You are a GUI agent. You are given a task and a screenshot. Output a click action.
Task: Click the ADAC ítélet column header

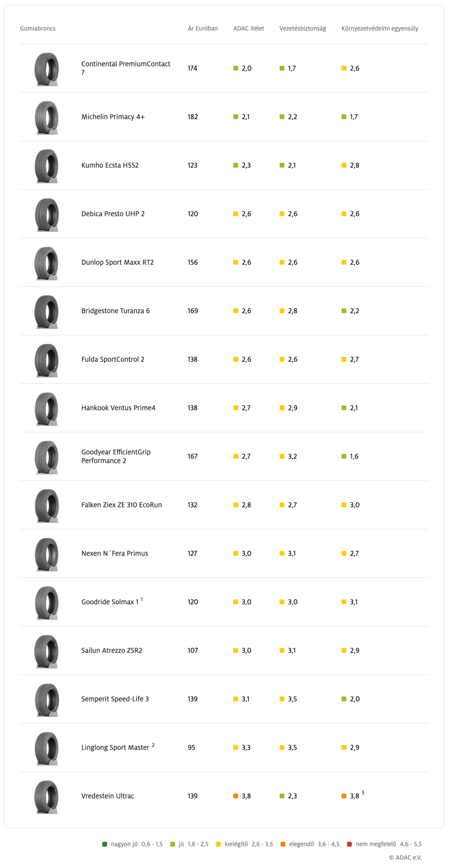tap(248, 28)
